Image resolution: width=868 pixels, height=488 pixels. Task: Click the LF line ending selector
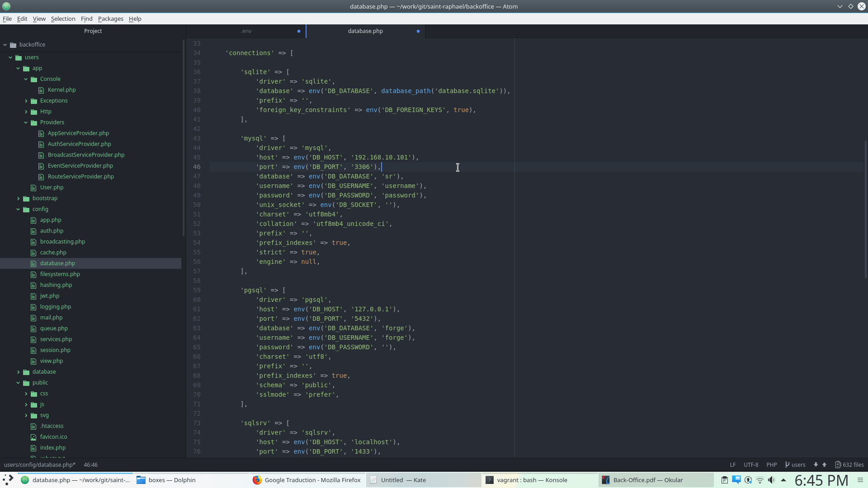732,465
